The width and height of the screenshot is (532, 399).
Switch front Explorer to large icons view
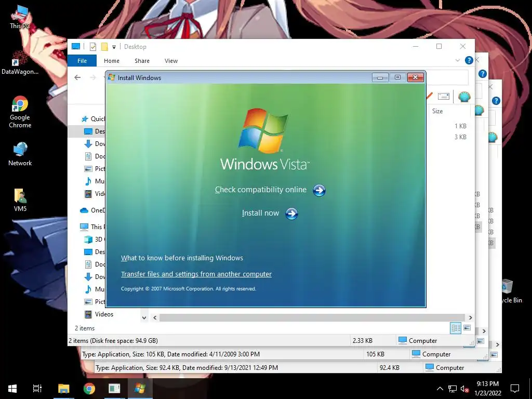(x=467, y=328)
